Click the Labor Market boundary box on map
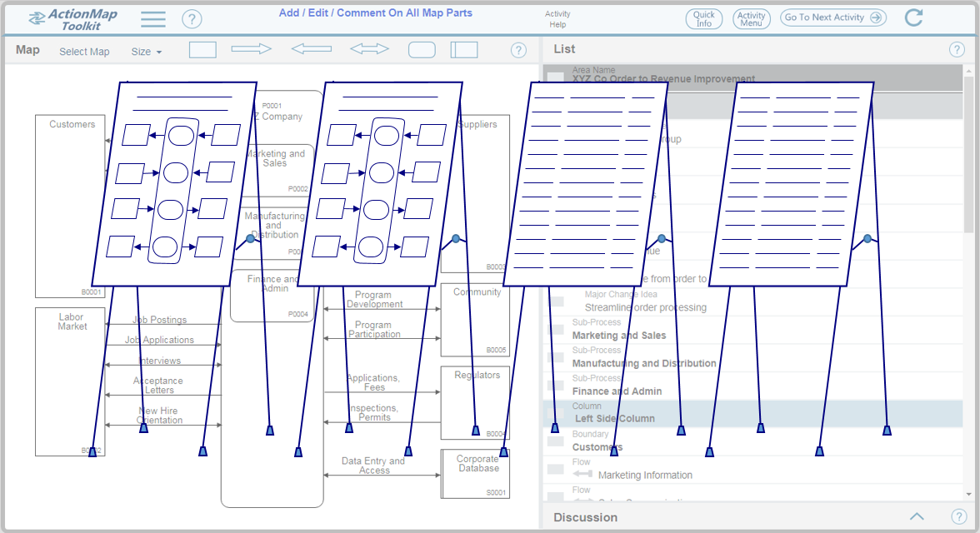The width and height of the screenshot is (980, 533). [70, 381]
